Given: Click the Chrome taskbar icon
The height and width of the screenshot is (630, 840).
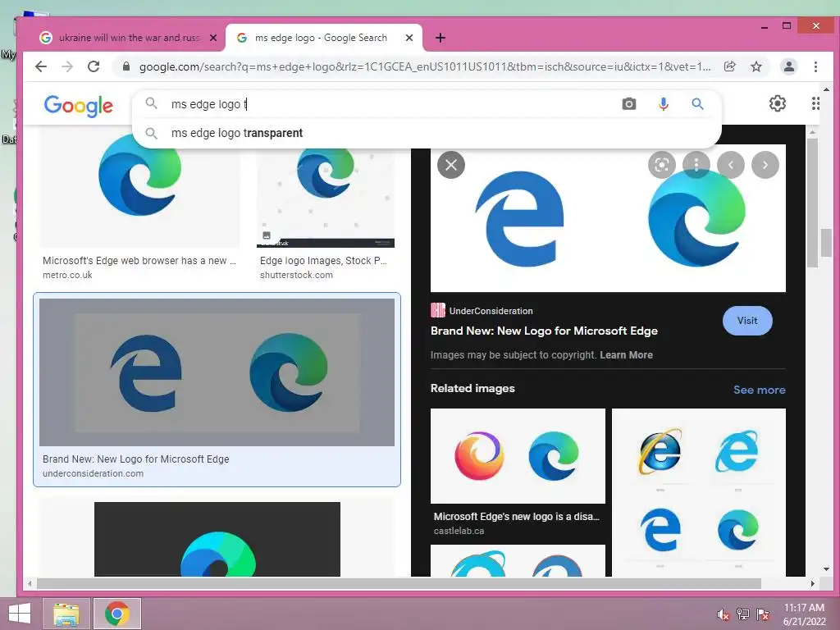Looking at the screenshot, I should click(x=117, y=614).
